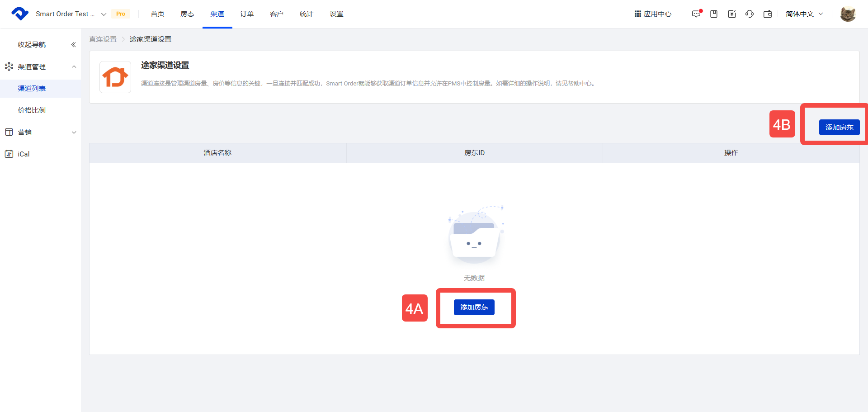This screenshot has height=412, width=868.
Task: Open the 统计 top menu
Action: pyautogui.click(x=307, y=14)
